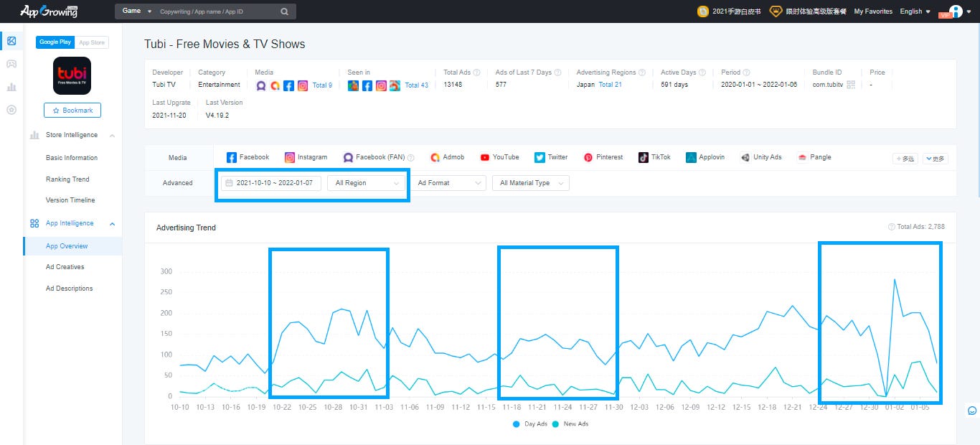Viewport: 980px width, 445px height.
Task: Filter media by Facebook
Action: 248,157
